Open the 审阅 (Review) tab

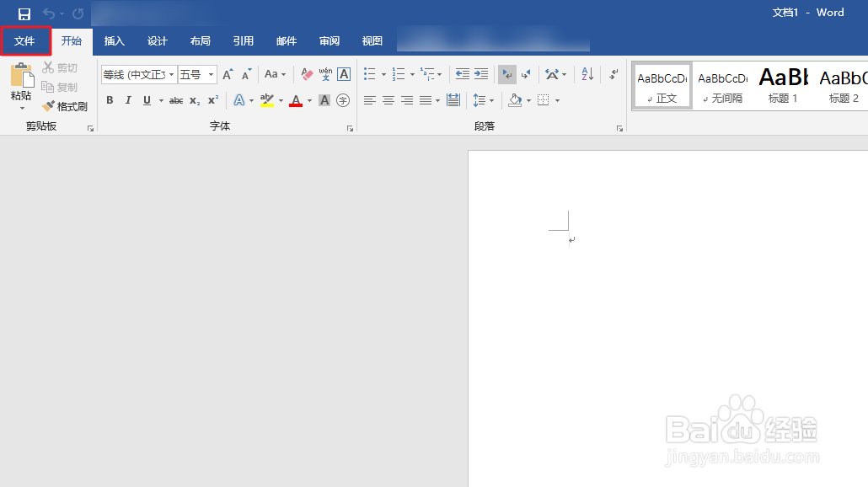pos(330,41)
